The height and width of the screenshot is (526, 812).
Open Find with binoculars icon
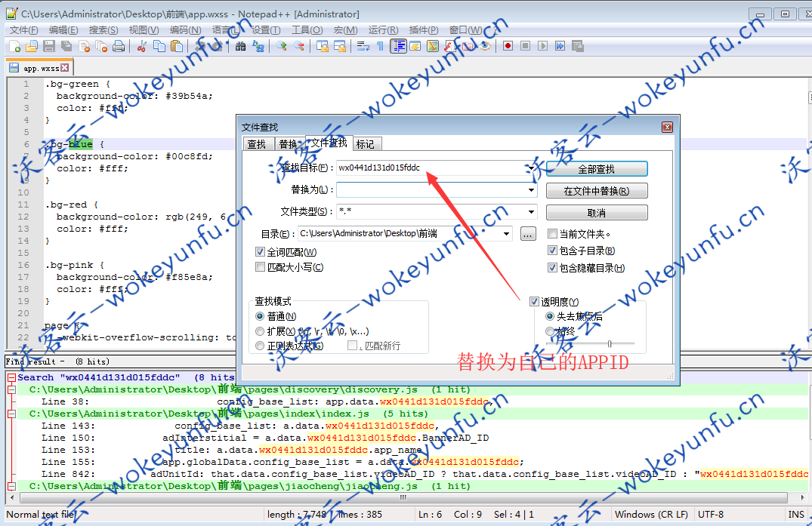(240, 47)
